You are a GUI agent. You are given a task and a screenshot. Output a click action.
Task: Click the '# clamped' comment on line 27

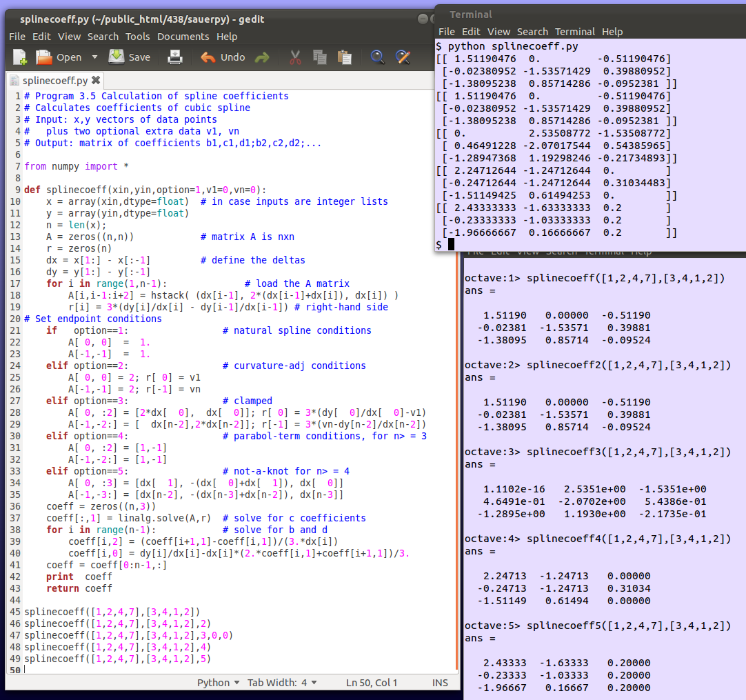click(248, 401)
